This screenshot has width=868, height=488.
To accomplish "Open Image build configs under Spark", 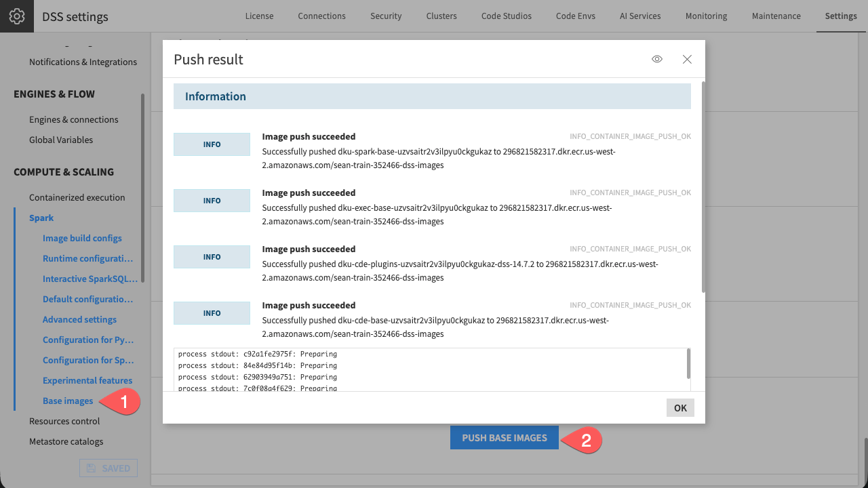I will [82, 238].
